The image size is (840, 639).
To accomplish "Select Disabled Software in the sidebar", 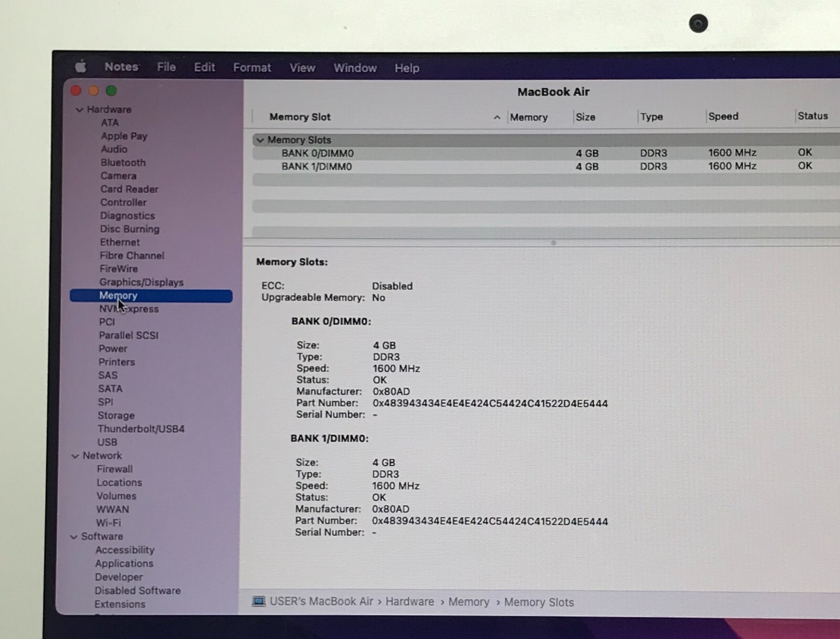I will 138,591.
